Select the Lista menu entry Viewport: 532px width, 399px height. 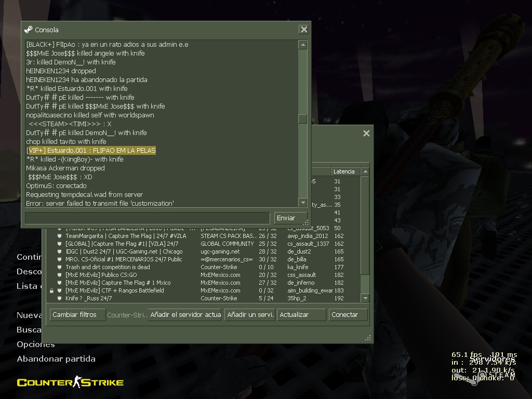[x=29, y=286]
